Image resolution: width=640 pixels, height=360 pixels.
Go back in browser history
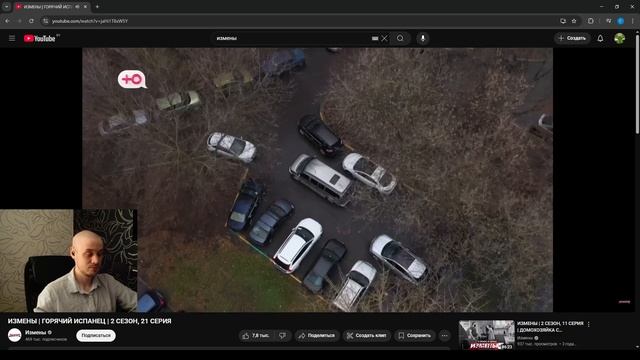point(7,21)
